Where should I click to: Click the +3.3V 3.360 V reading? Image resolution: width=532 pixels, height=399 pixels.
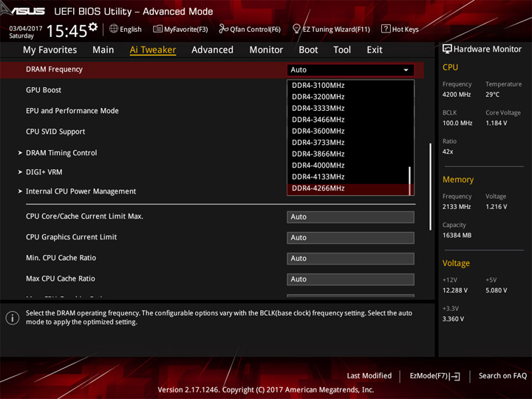tap(453, 319)
